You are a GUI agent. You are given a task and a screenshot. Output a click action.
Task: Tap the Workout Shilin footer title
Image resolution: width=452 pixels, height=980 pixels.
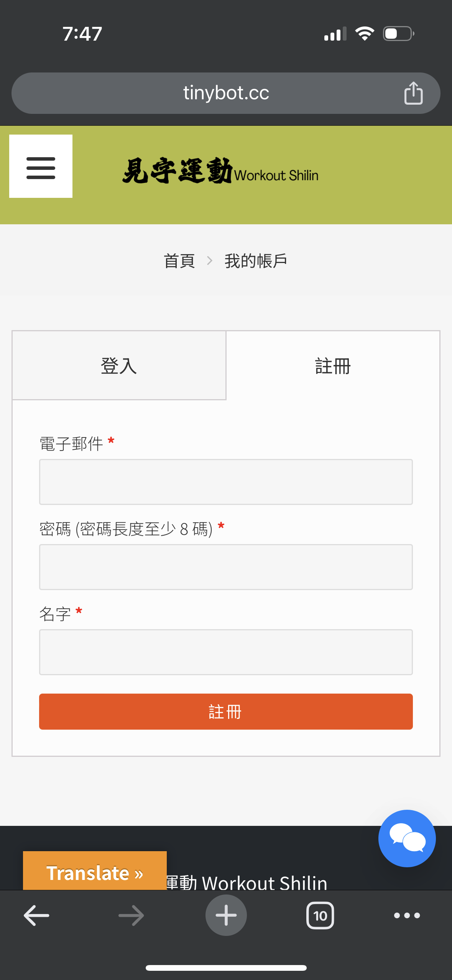(x=247, y=883)
